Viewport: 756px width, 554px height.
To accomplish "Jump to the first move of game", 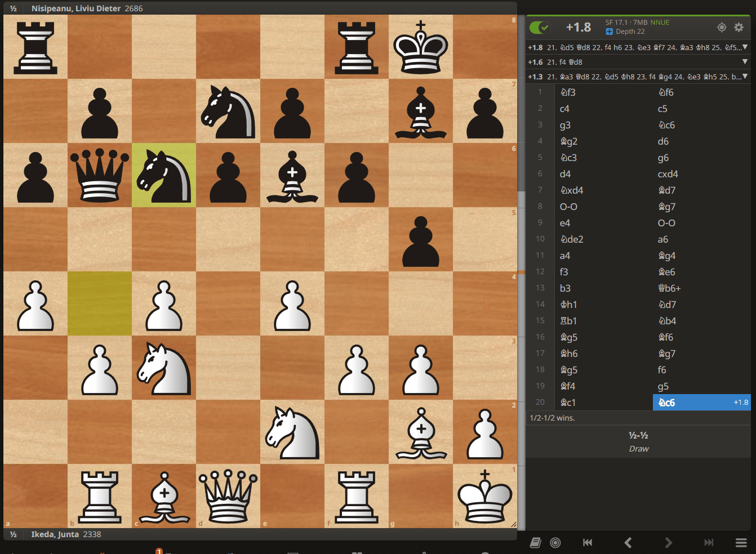I will pos(587,542).
